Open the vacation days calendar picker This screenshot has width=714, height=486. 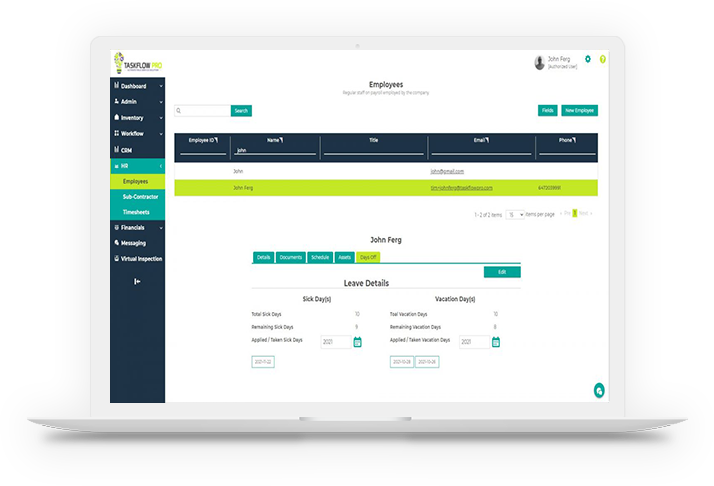(496, 342)
